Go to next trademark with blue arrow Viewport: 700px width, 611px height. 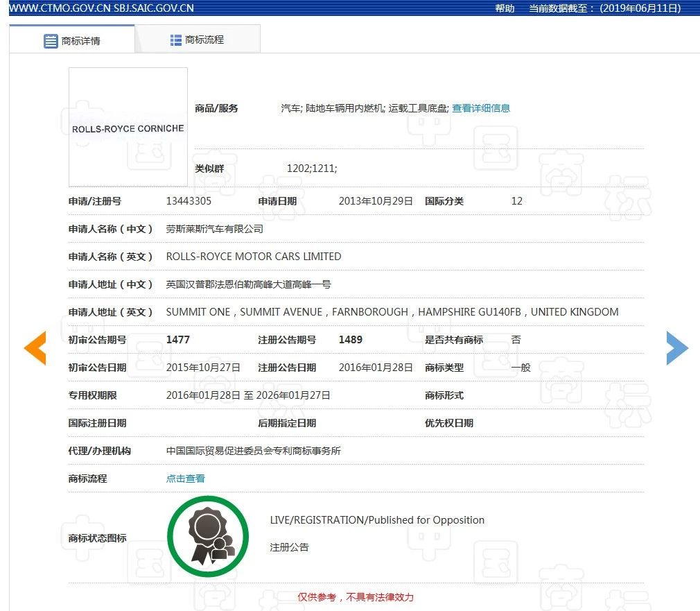coord(677,348)
